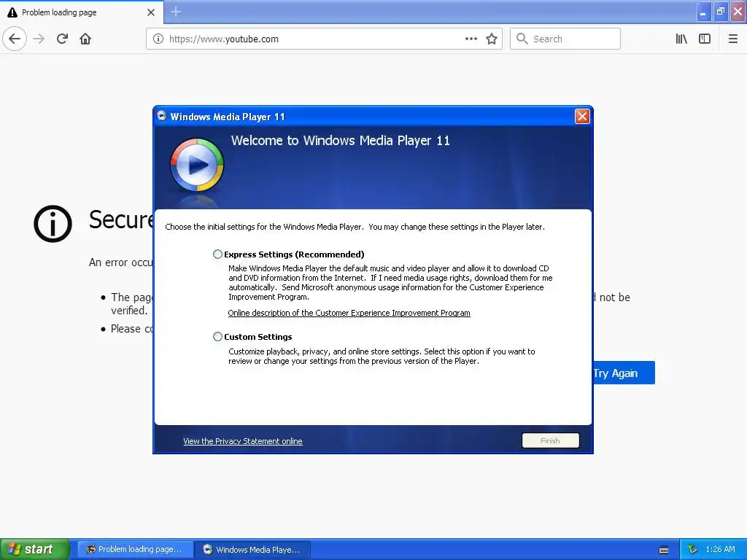This screenshot has width=747, height=560.
Task: Click the keyboard icon in system tray
Action: (x=663, y=550)
